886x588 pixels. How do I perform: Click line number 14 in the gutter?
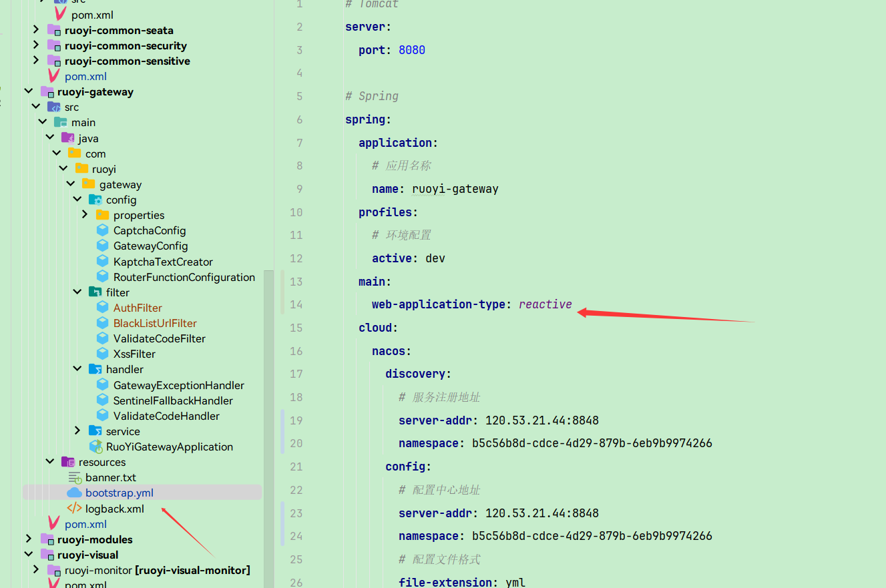tap(296, 304)
